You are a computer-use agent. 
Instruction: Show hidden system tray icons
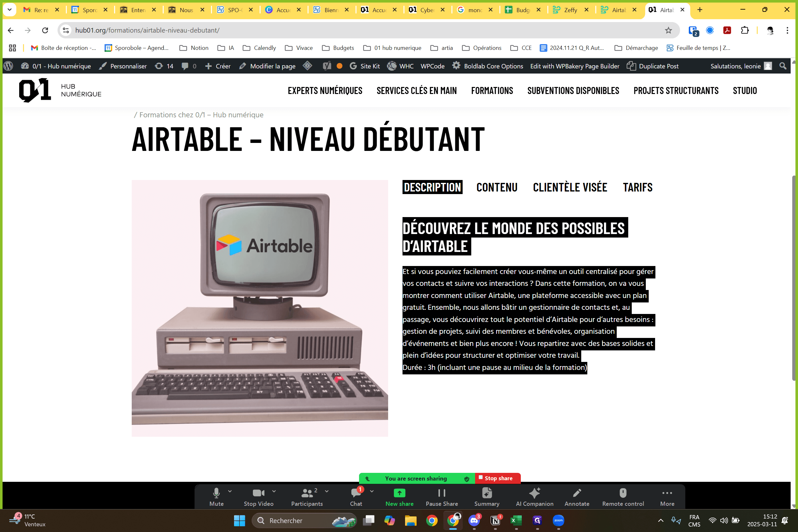[661, 520]
